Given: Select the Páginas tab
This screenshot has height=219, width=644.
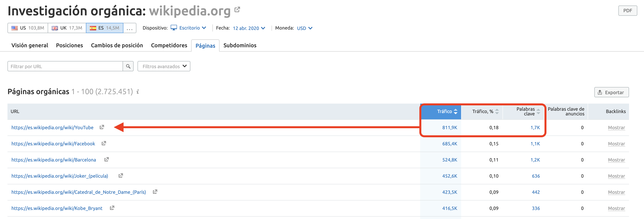Looking at the screenshot, I should coord(205,46).
